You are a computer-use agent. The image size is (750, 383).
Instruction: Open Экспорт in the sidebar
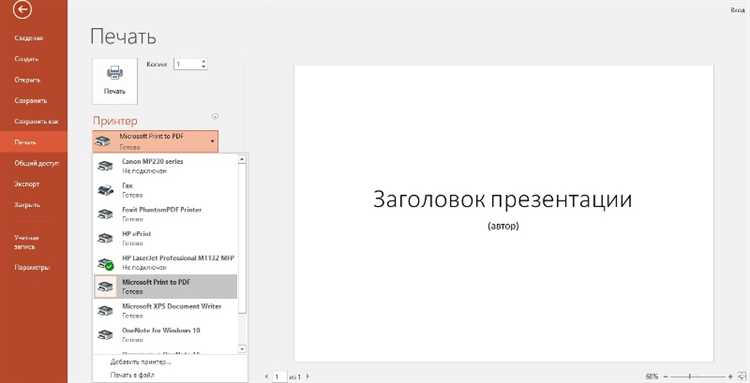27,184
